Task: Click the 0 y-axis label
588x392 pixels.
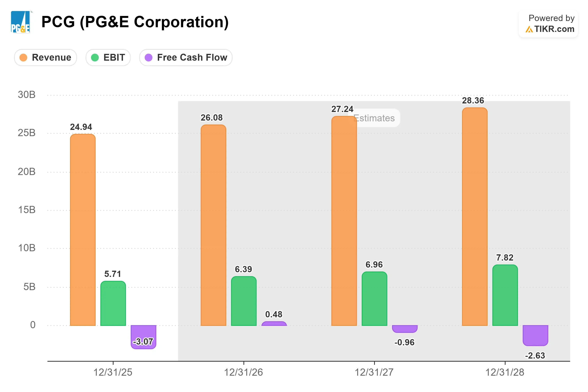Action: tap(33, 325)
